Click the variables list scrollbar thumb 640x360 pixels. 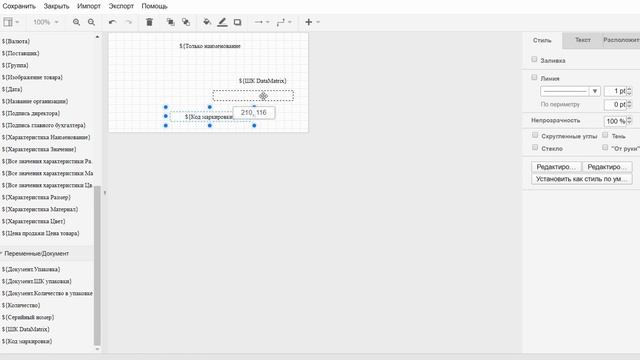[x=97, y=265]
